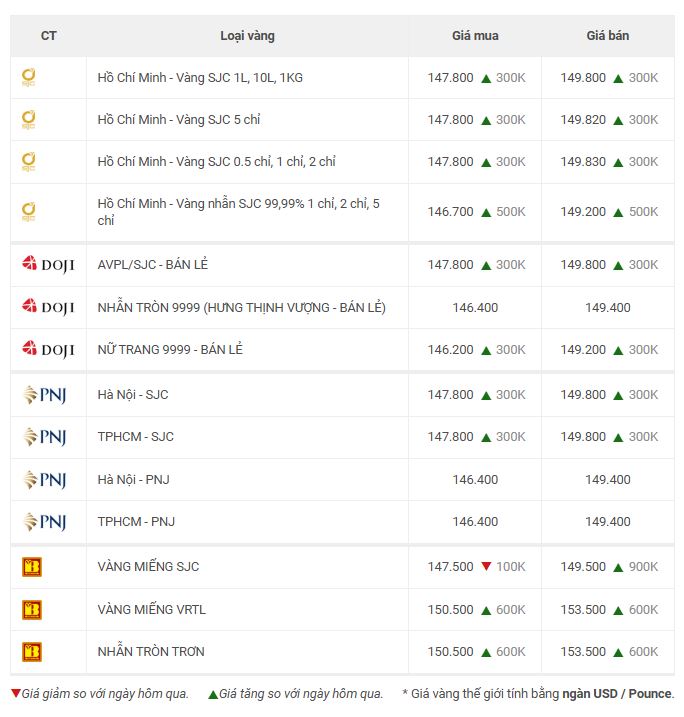
Task: Click the SJC logo beside Vàng nhẫn SJC 99,99%
Action: (29, 212)
